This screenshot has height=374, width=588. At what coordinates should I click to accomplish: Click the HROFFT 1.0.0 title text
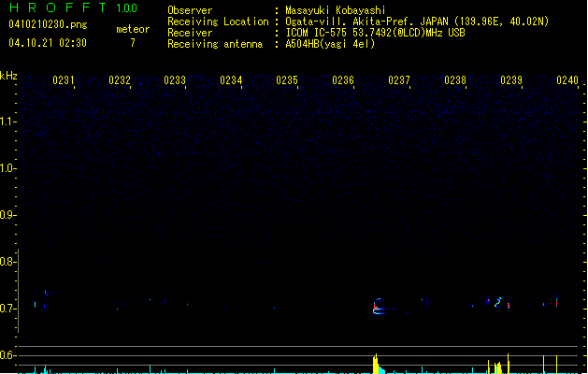point(74,7)
